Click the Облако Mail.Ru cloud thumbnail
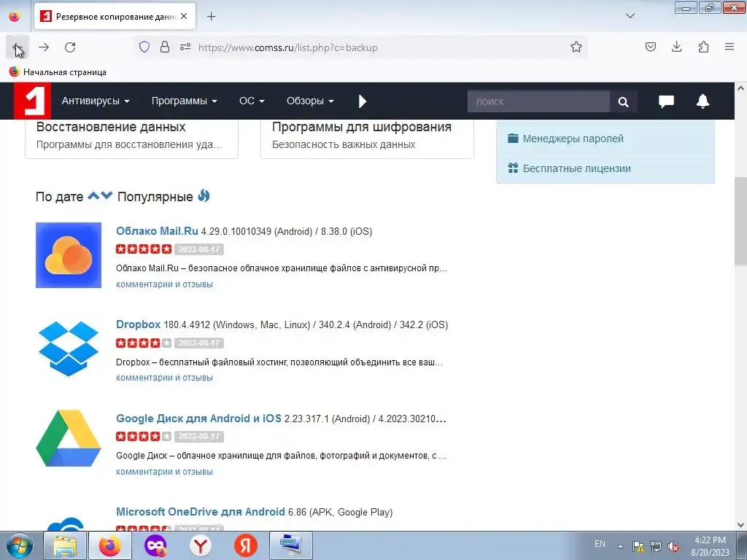This screenshot has height=560, width=747. (x=69, y=255)
